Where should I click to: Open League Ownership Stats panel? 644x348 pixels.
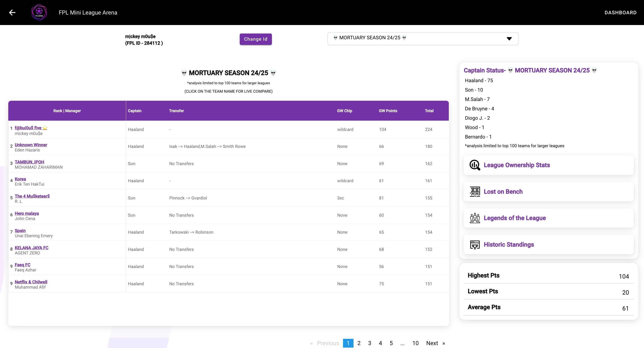pos(549,165)
